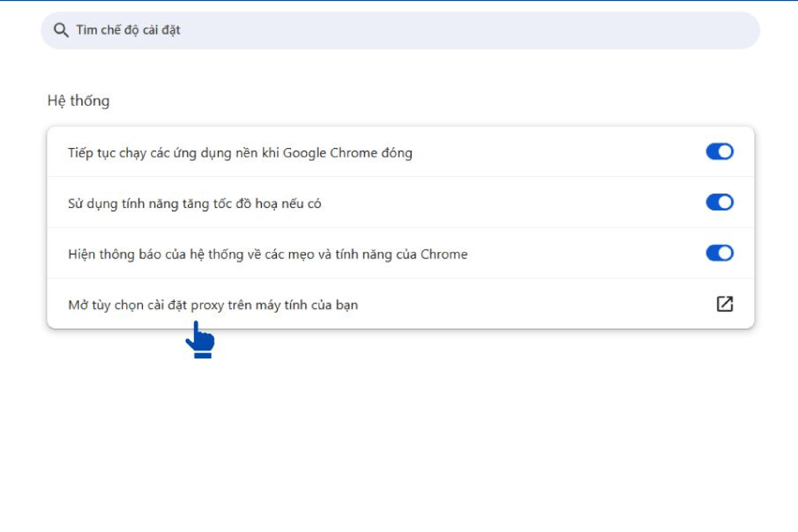
Task: Click the magnifier search icon
Action: click(61, 30)
